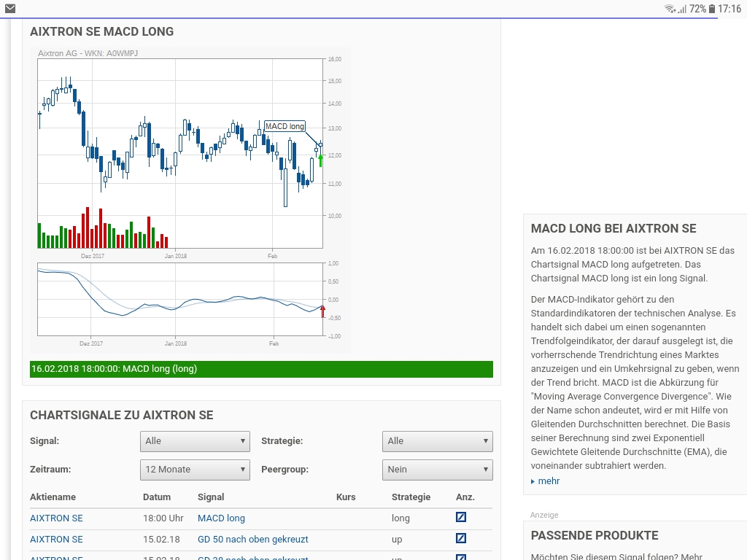Click the 'Anzeige' label
Screen dimensions: 747x560
(544, 515)
